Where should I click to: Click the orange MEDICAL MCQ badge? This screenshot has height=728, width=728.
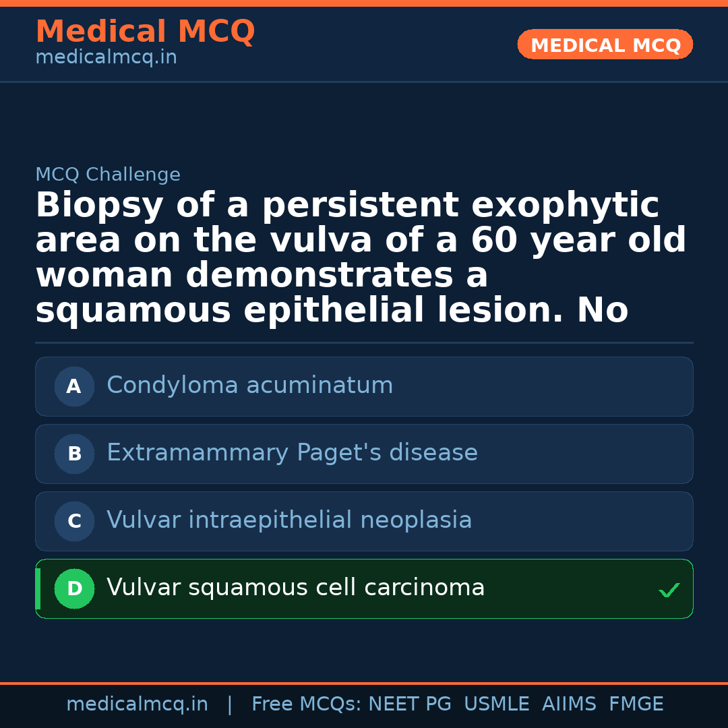[x=605, y=44]
